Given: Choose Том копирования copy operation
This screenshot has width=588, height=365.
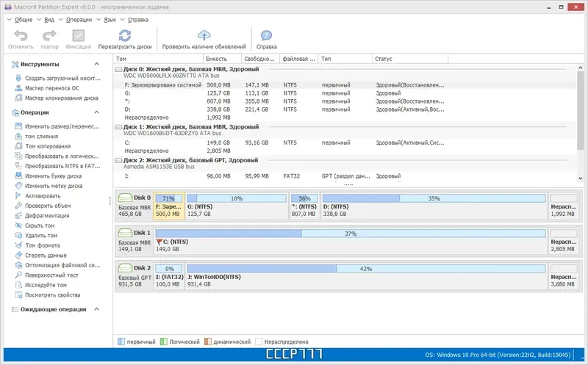Looking at the screenshot, I should pos(43,146).
